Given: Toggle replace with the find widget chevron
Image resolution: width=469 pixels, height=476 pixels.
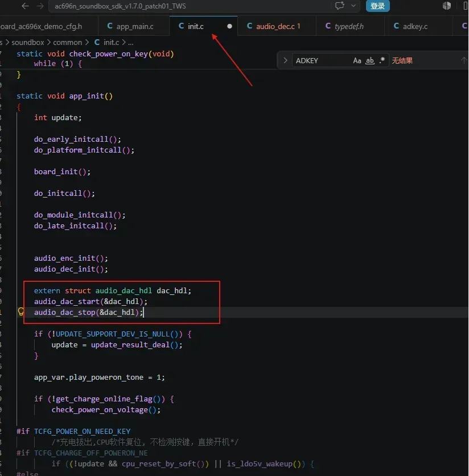Looking at the screenshot, I should (x=285, y=60).
